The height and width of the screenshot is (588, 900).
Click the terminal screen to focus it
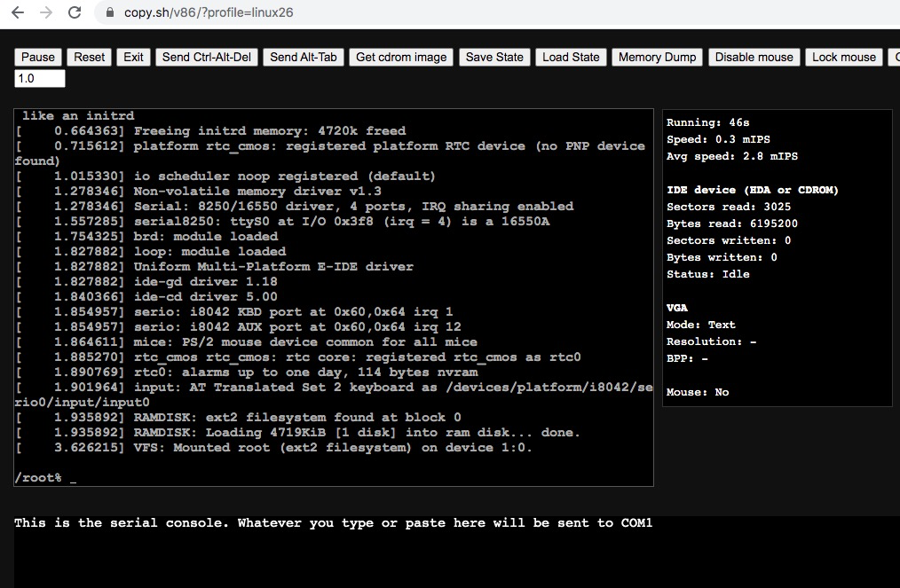pos(333,293)
